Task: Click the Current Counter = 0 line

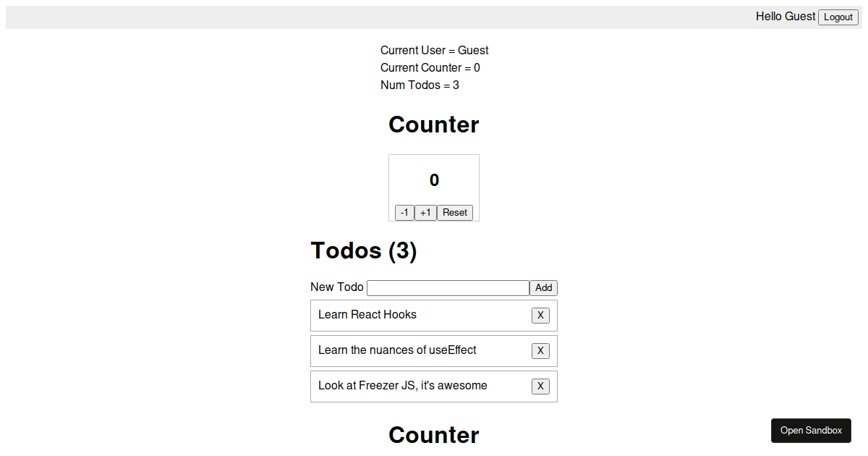Action: [430, 68]
